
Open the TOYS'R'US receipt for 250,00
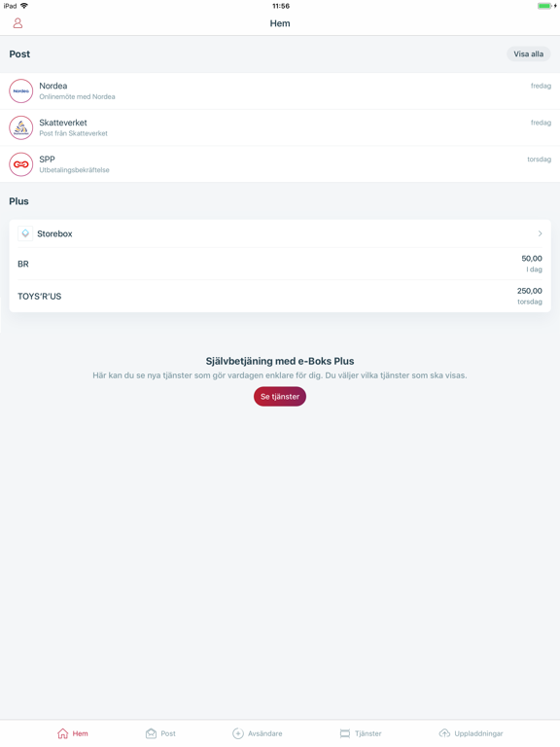click(x=280, y=297)
